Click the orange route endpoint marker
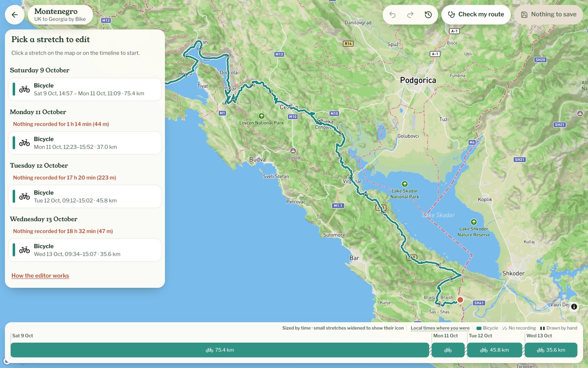This screenshot has height=368, width=588. pyautogui.click(x=460, y=300)
